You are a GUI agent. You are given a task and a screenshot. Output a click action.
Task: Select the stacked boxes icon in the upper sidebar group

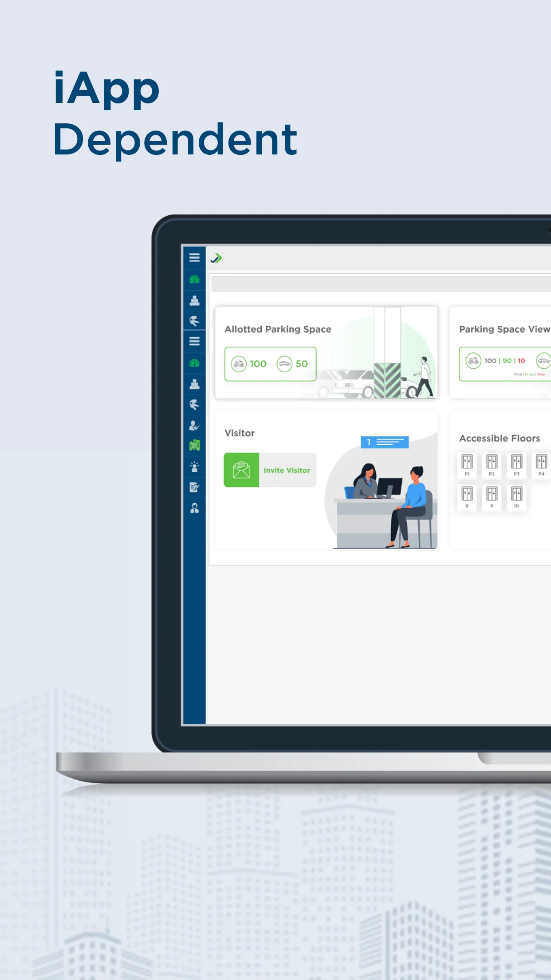click(x=194, y=300)
